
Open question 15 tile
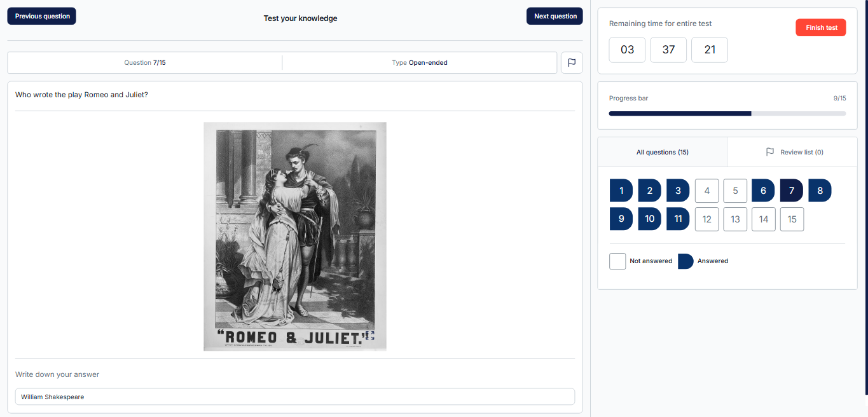[x=792, y=219]
